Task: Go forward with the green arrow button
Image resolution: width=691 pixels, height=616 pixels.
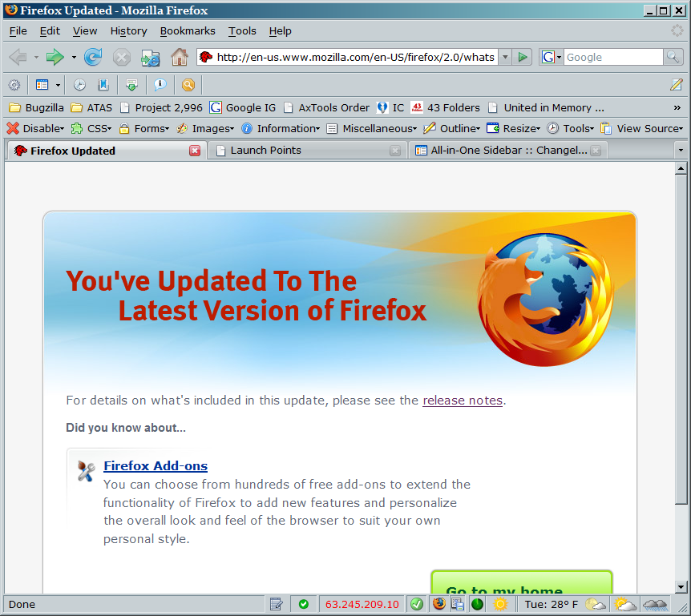Action: point(55,57)
